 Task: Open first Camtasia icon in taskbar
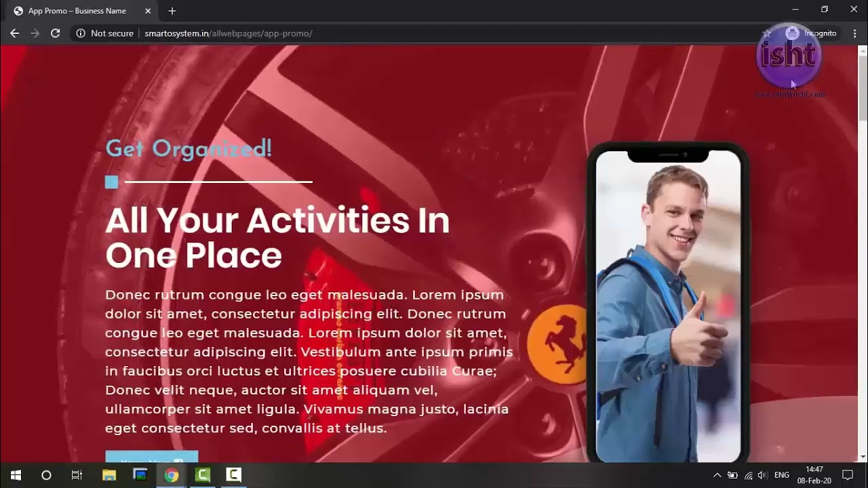pos(202,475)
